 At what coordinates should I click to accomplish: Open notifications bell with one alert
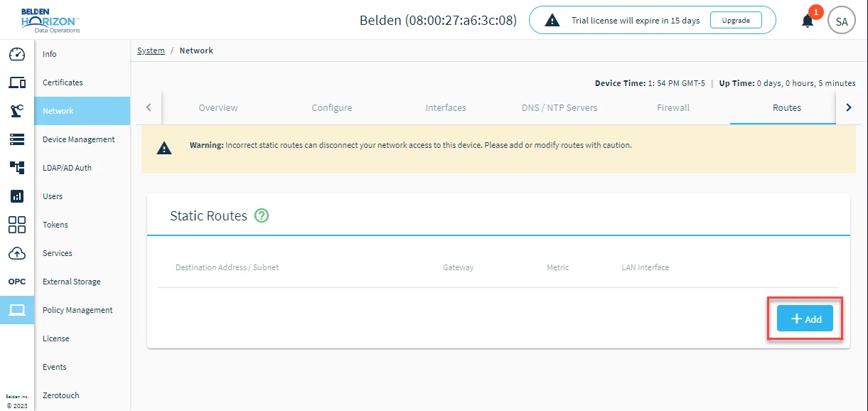(x=808, y=21)
